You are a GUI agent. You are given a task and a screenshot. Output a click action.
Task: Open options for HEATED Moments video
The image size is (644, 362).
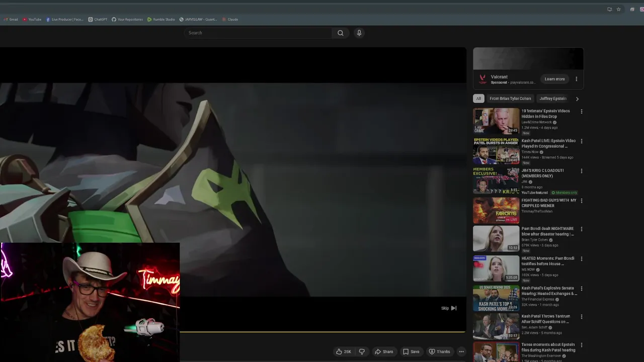coord(582,259)
